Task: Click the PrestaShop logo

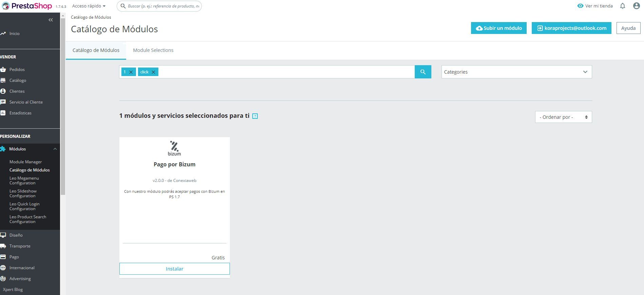Action: (27, 6)
